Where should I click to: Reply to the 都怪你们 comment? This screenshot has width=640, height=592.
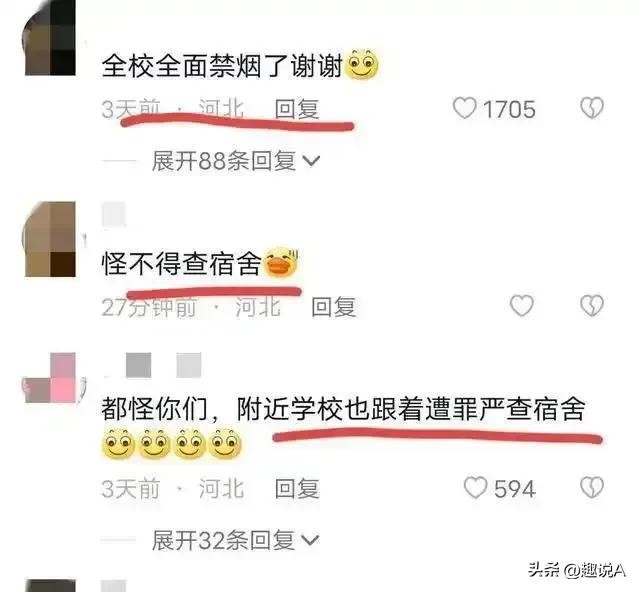click(x=297, y=489)
